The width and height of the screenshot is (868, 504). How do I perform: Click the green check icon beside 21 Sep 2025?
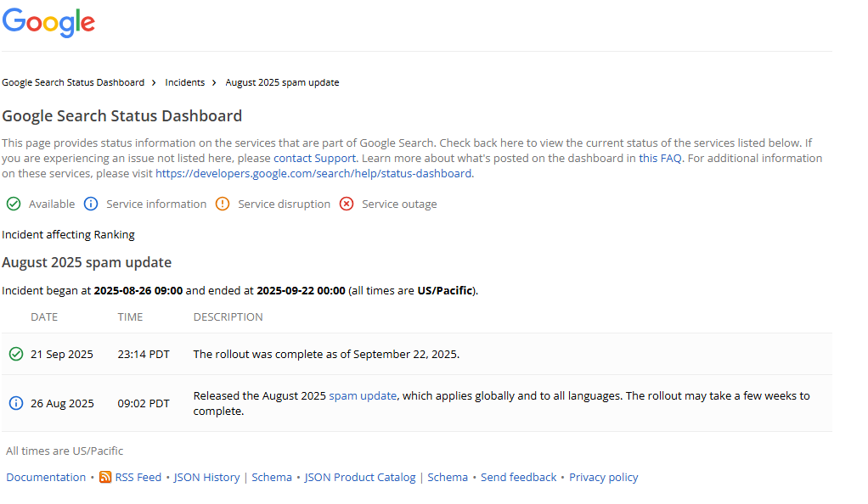click(x=15, y=354)
